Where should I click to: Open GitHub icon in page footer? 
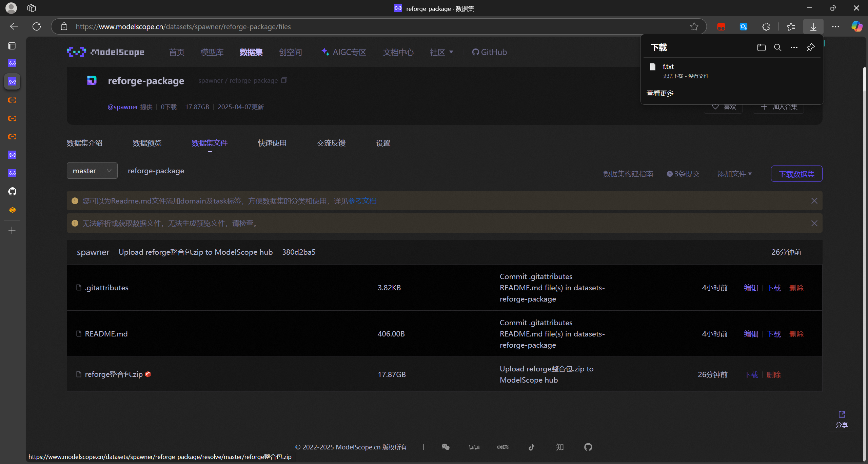(588, 447)
